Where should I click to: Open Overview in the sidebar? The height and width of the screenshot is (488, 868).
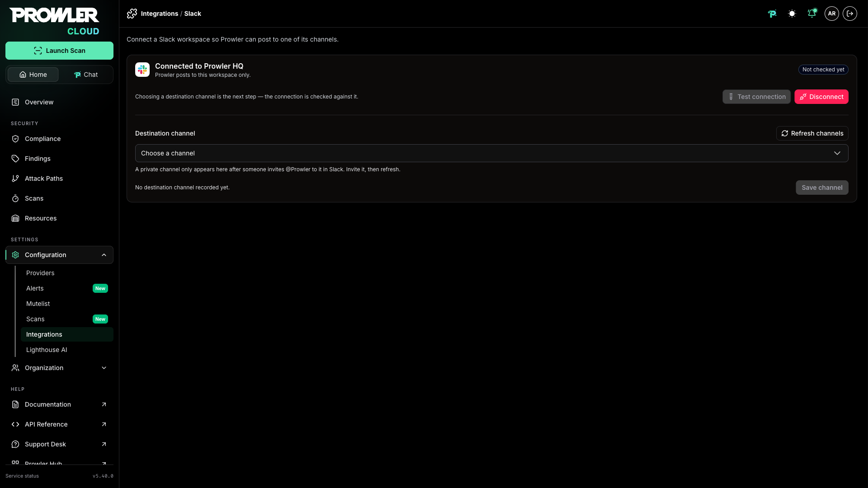coord(59,102)
